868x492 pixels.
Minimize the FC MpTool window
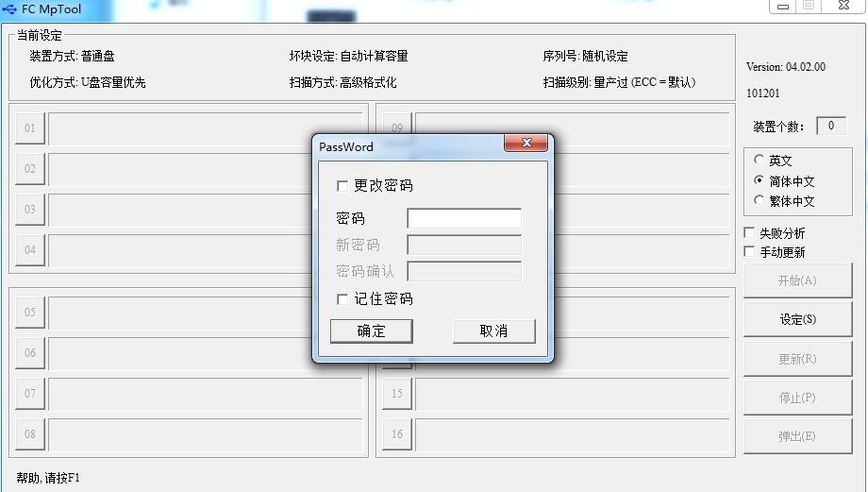point(783,6)
